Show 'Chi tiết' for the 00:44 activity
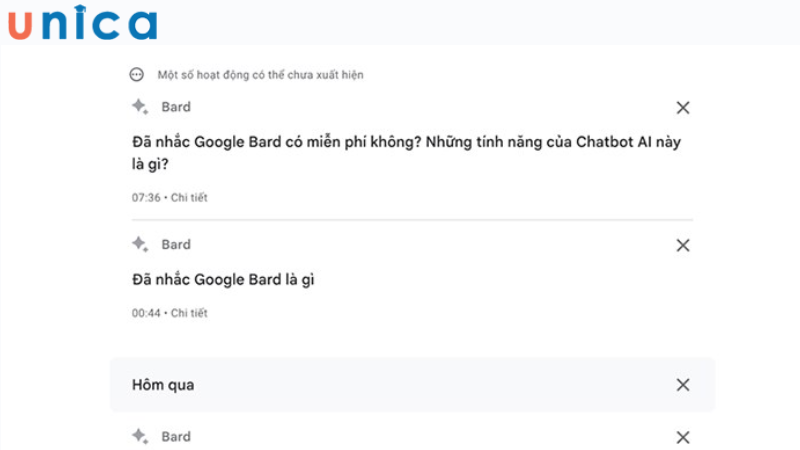This screenshot has width=800, height=450. [189, 313]
